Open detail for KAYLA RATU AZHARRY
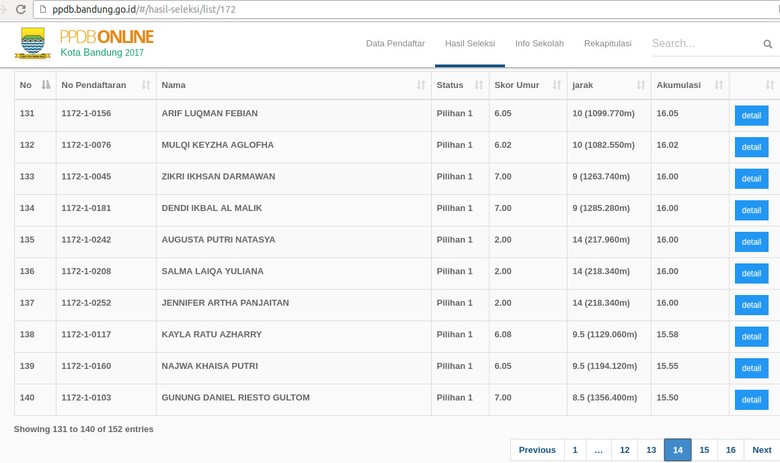This screenshot has width=780, height=463. pyautogui.click(x=751, y=337)
